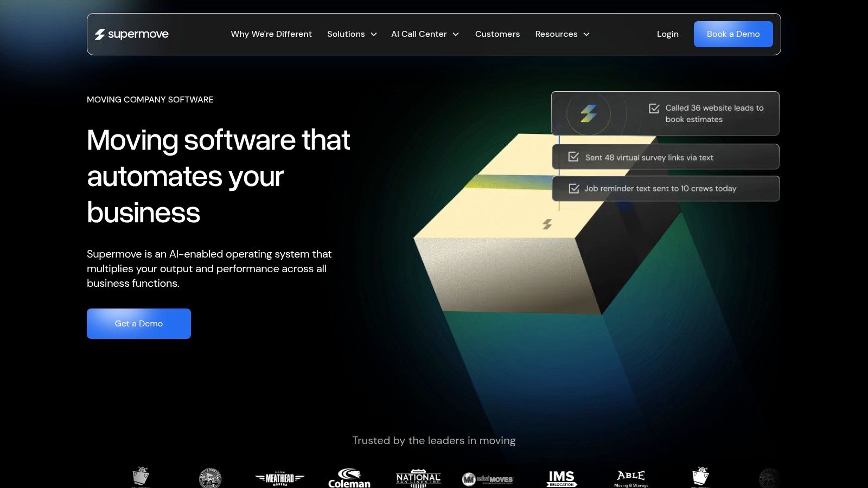Toggle the checkbox for sent 48 survey links
Viewport: 868px width, 488px height.
(573, 157)
